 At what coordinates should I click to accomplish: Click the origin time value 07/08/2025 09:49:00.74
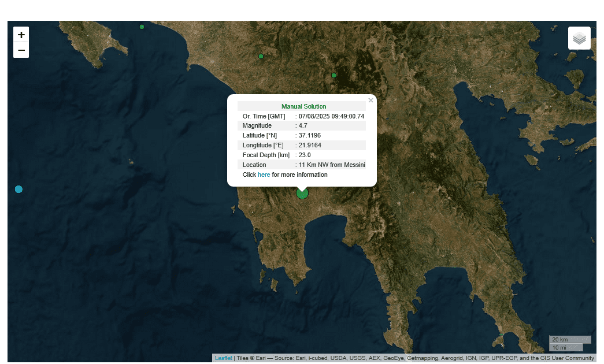click(x=331, y=116)
